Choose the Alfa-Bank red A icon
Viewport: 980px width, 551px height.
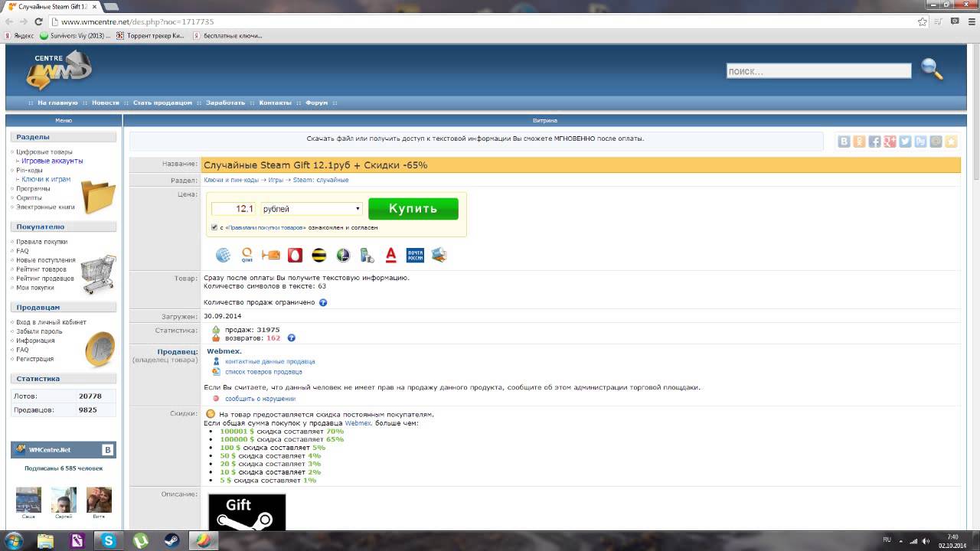pos(390,255)
